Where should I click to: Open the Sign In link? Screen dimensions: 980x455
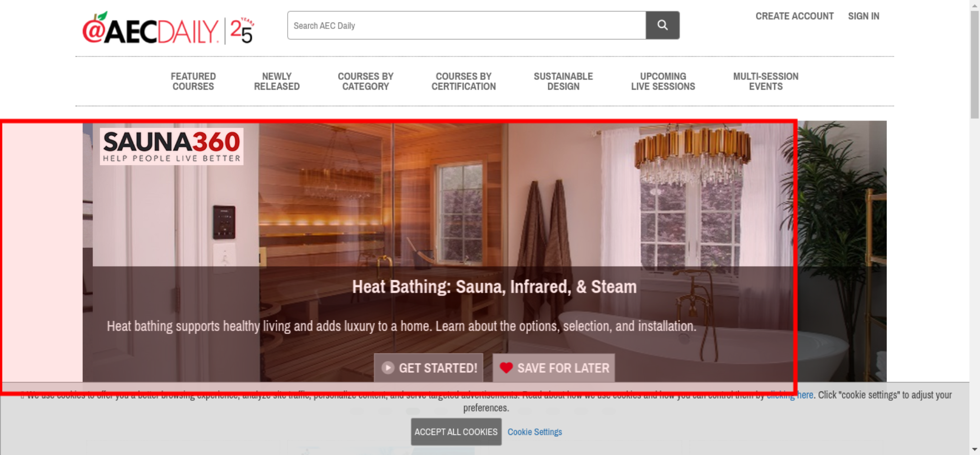click(863, 16)
